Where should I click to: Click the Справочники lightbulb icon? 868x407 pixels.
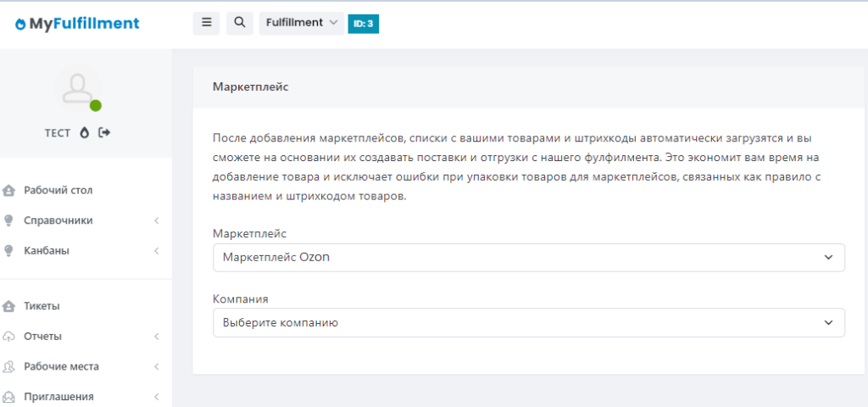pos(9,220)
